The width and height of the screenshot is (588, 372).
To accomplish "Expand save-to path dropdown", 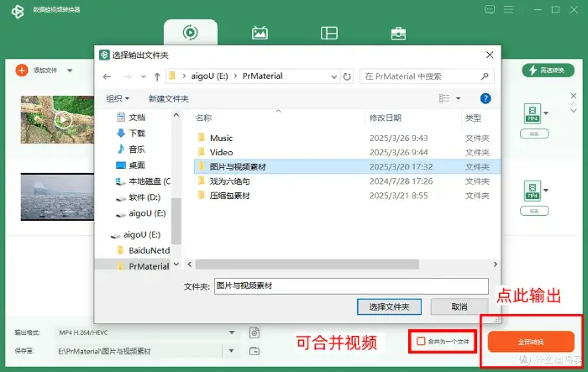I will tap(231, 351).
